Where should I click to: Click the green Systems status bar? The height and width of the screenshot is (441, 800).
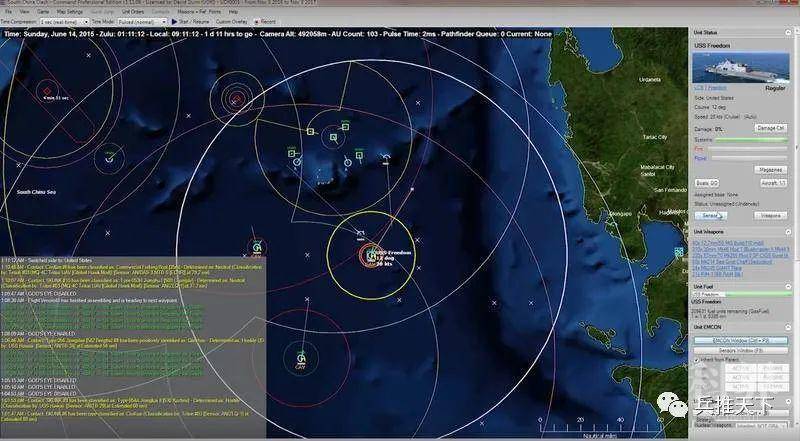tap(751, 140)
